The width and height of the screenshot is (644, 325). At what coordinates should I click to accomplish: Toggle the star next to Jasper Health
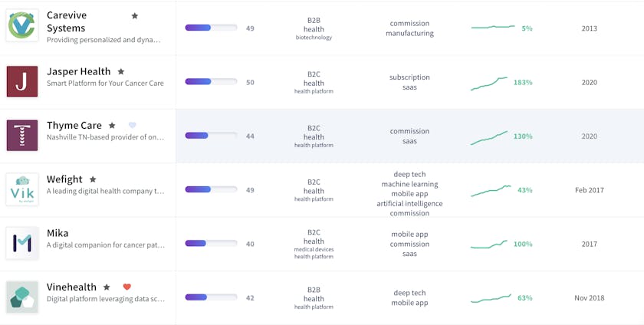coord(120,72)
